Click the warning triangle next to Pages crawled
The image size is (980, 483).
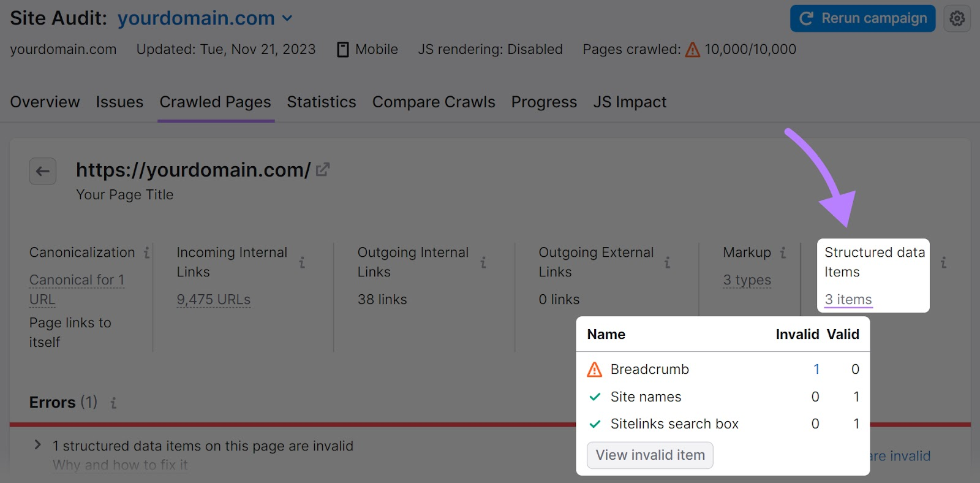(x=693, y=50)
